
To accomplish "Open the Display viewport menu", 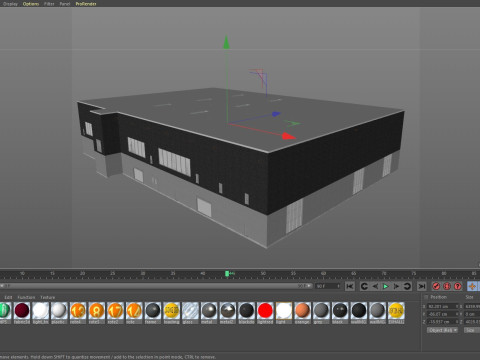I will (10, 4).
